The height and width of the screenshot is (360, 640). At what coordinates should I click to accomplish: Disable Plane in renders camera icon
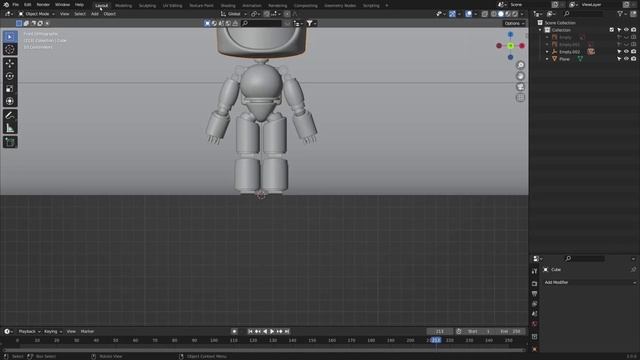point(633,59)
